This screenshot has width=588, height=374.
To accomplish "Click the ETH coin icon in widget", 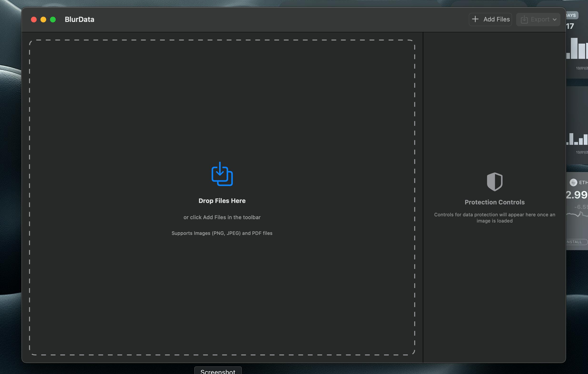I will (573, 182).
